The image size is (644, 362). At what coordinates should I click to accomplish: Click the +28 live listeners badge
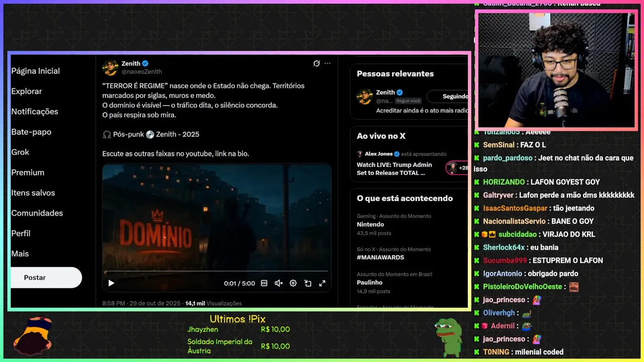[457, 168]
